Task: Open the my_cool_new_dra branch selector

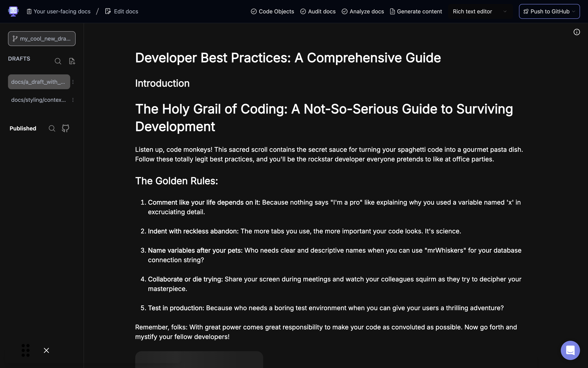Action: click(x=42, y=39)
